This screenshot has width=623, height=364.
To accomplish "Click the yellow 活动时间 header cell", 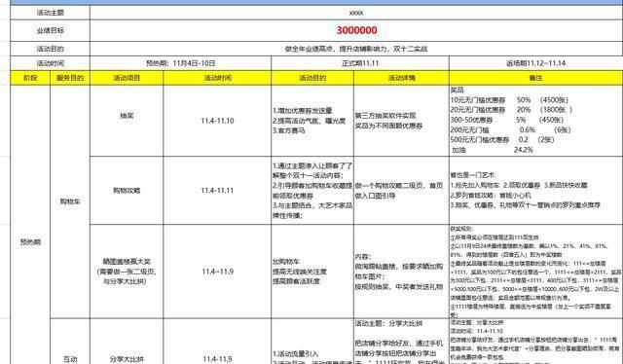I will point(217,78).
